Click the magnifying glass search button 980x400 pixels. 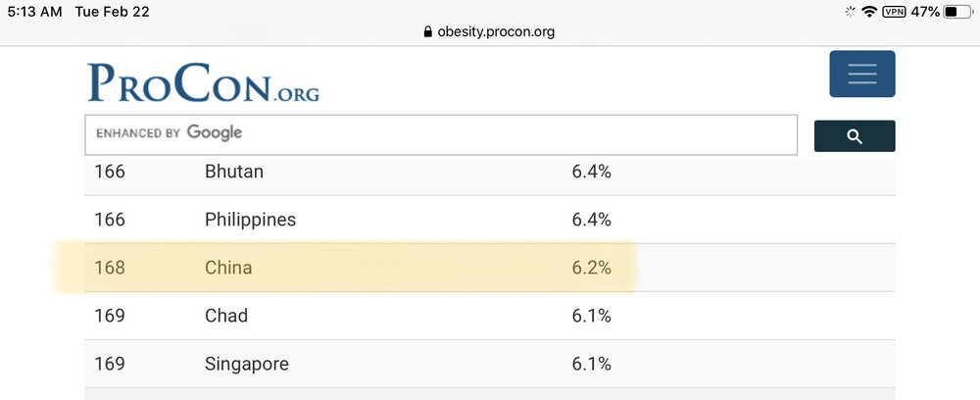(x=854, y=136)
